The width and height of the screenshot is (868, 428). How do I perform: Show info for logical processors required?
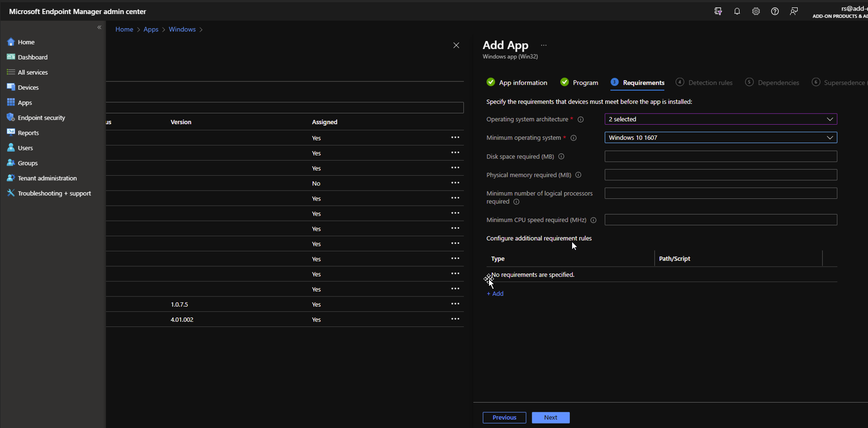click(x=516, y=202)
